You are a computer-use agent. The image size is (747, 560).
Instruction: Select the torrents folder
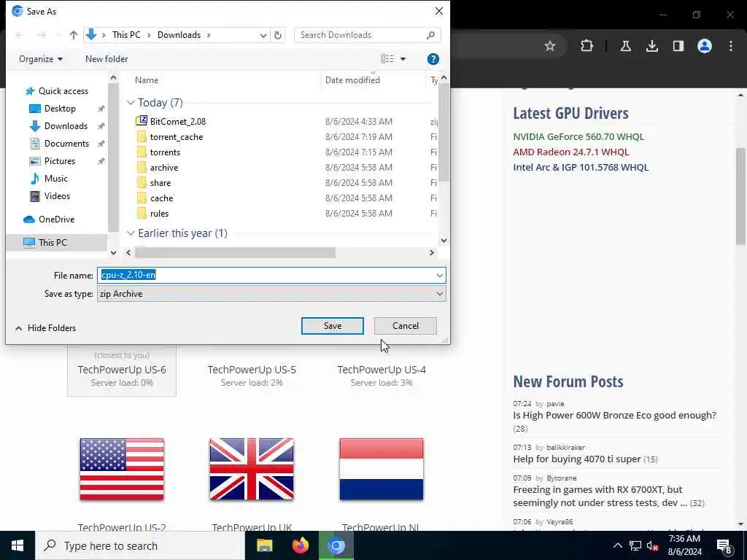point(165,152)
